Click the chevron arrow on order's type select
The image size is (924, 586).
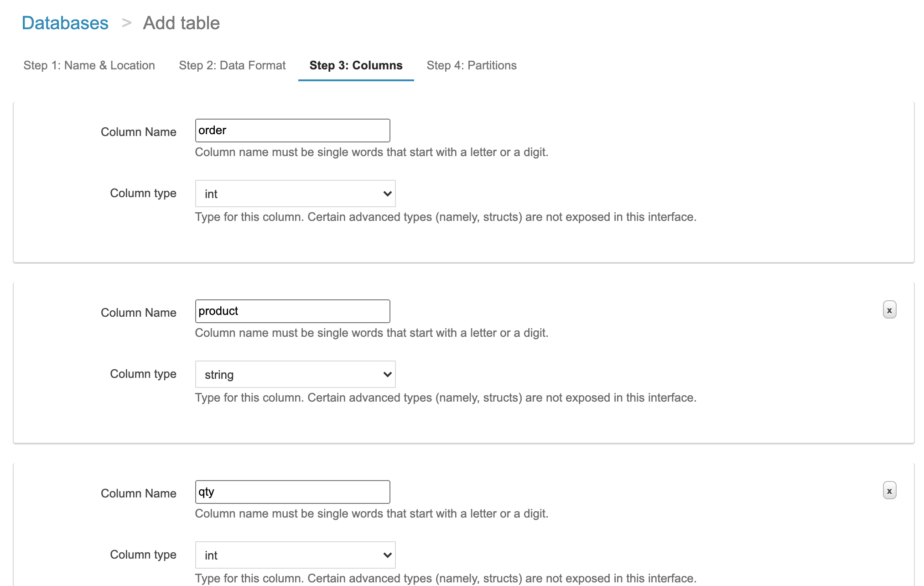387,194
